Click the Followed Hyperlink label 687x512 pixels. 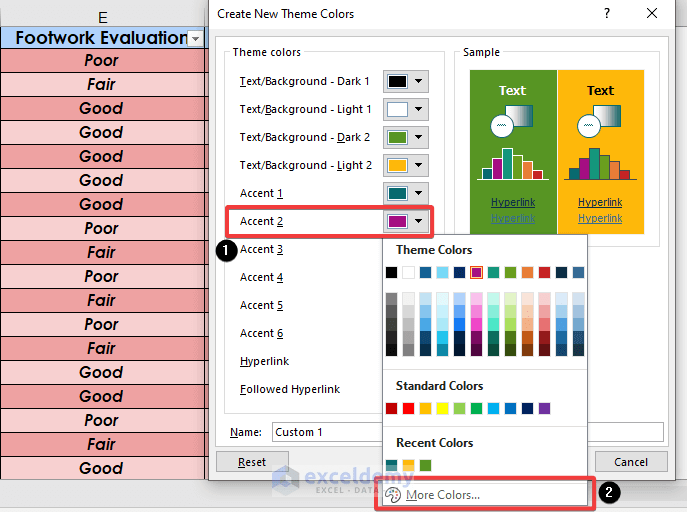pos(290,389)
